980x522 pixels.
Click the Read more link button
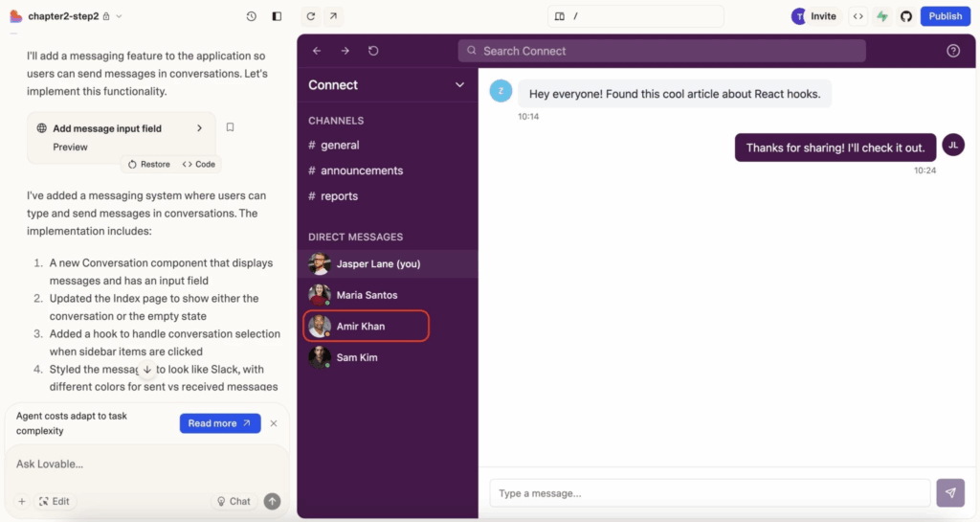coord(220,423)
